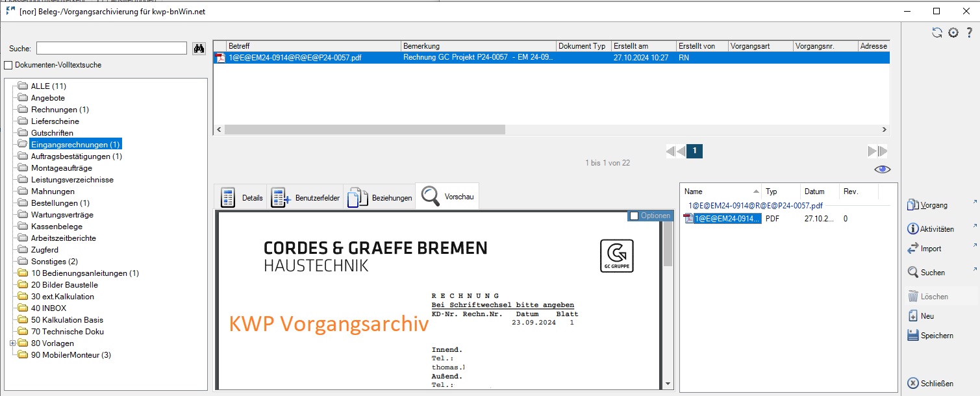Open the Montageaufträge folder

click(62, 168)
